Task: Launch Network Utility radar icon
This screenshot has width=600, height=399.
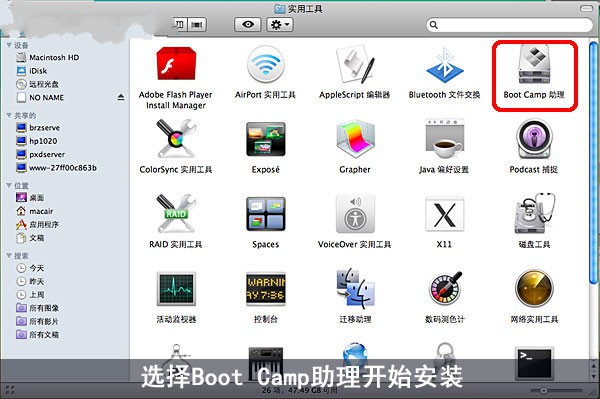Action: coord(534,289)
